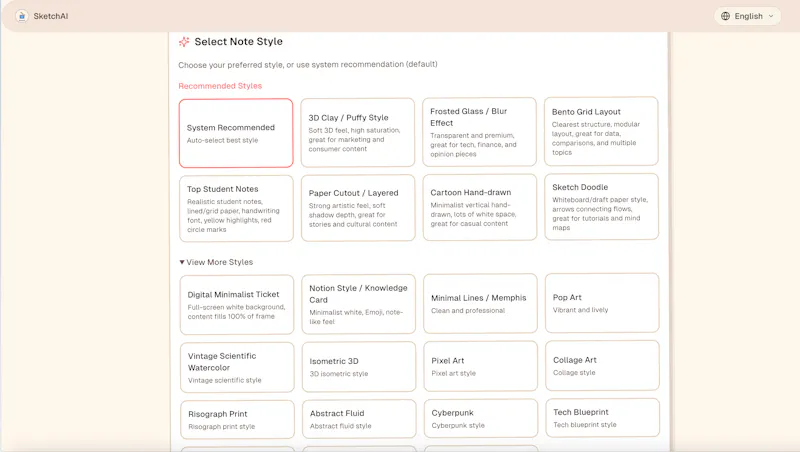Pick the Cyberpunk style card

[481, 418]
